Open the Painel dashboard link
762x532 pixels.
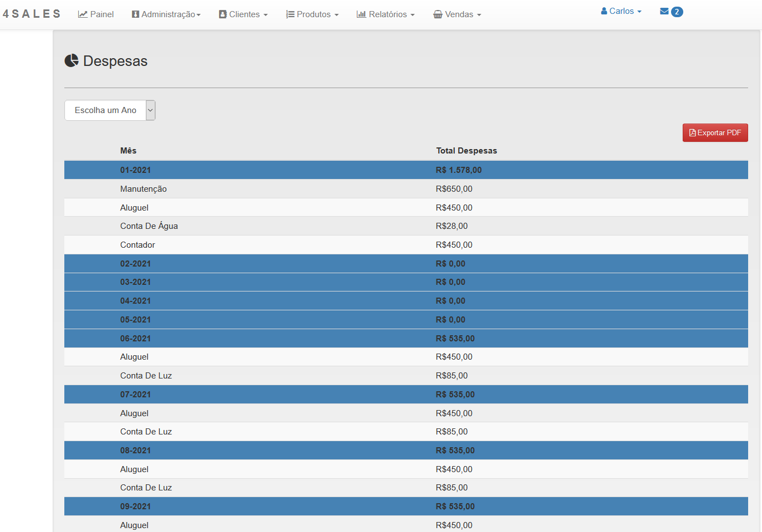tap(101, 14)
